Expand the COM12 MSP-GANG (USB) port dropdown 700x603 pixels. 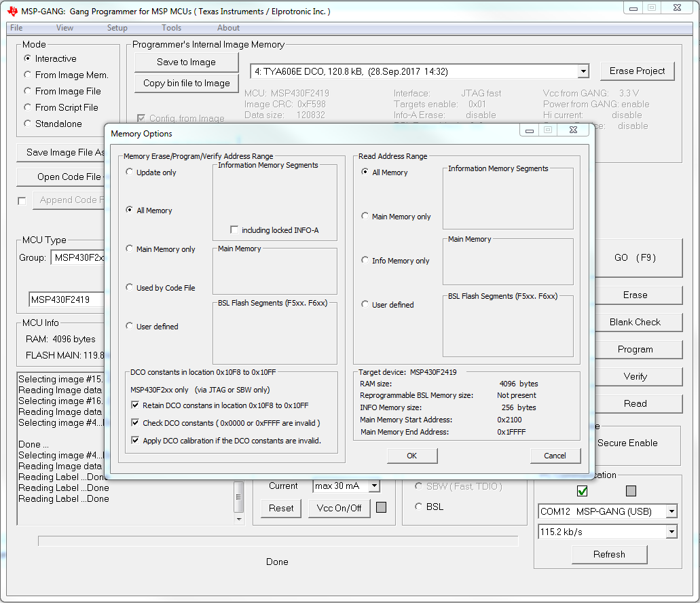pos(671,511)
